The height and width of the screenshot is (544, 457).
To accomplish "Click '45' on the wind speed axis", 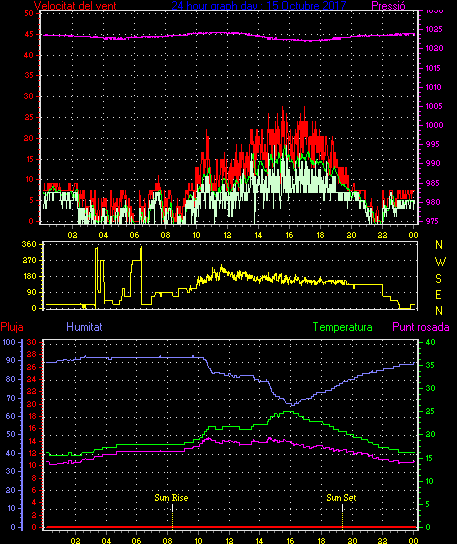I will [29, 34].
